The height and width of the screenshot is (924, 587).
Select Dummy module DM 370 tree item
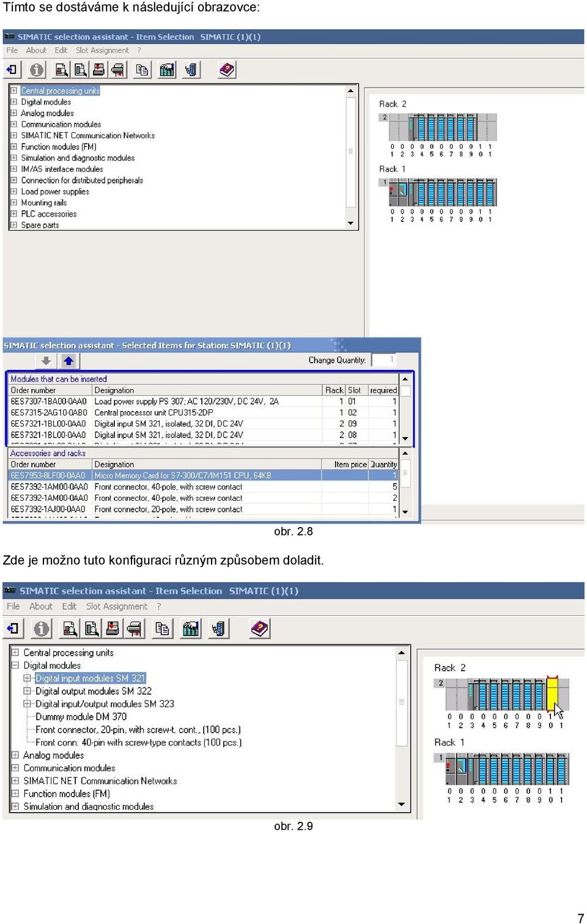coord(81,717)
